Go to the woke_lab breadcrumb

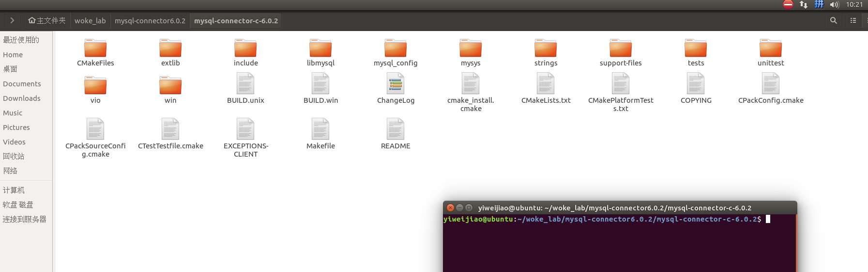click(x=90, y=21)
